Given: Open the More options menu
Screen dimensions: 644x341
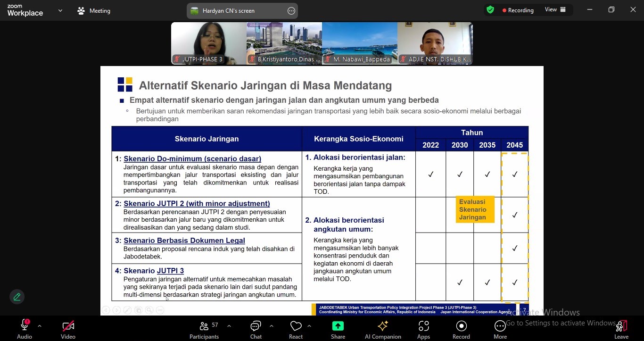Looking at the screenshot, I should (x=500, y=329).
